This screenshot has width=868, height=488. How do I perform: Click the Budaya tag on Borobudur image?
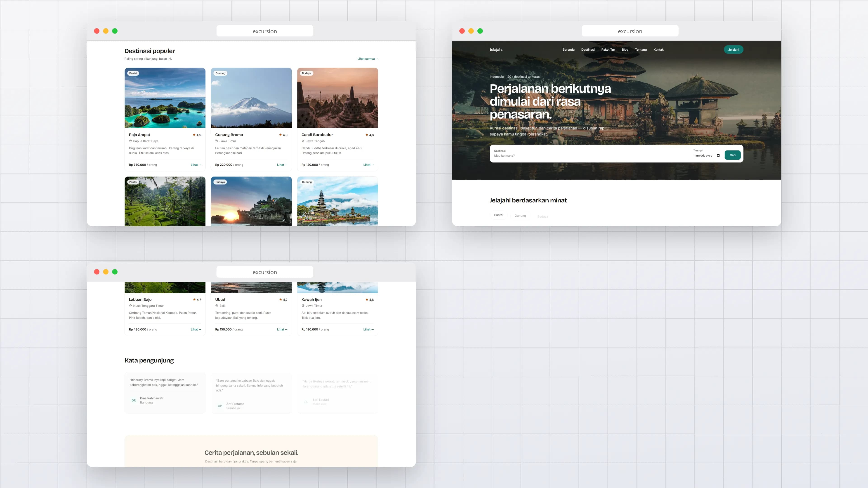306,73
